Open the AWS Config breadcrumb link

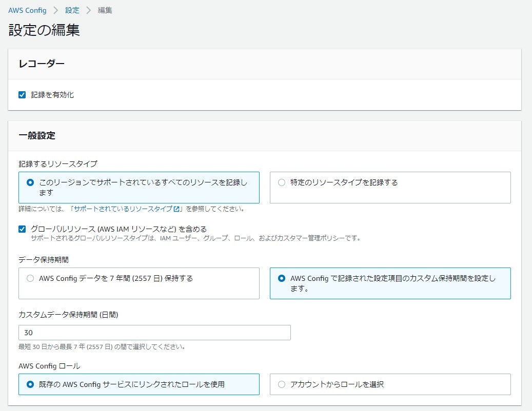pos(27,10)
